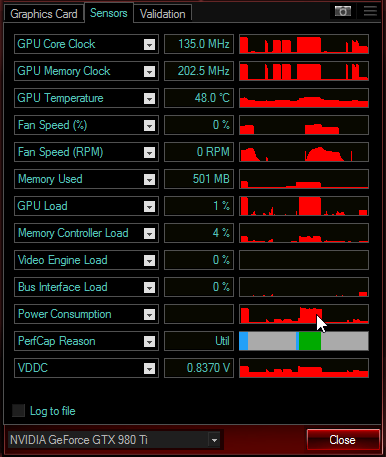Expand the Fan Speed (RPM) dropdown arrow

coord(149,152)
